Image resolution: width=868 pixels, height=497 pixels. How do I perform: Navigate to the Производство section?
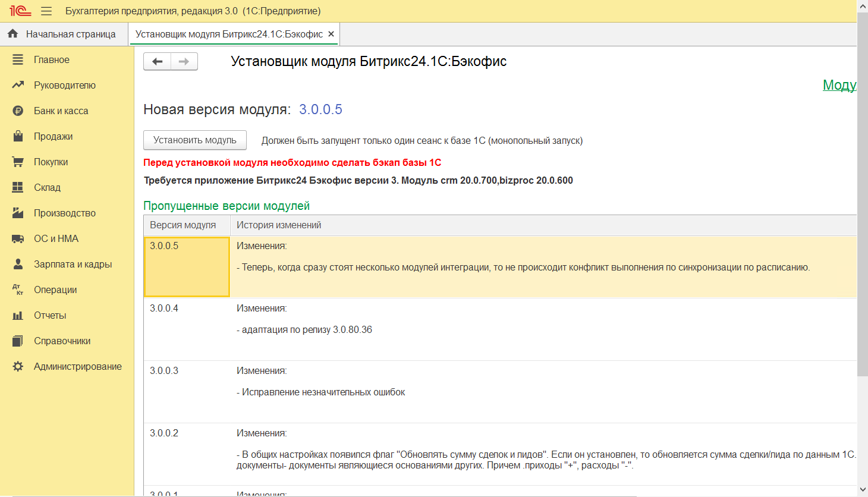click(x=65, y=213)
